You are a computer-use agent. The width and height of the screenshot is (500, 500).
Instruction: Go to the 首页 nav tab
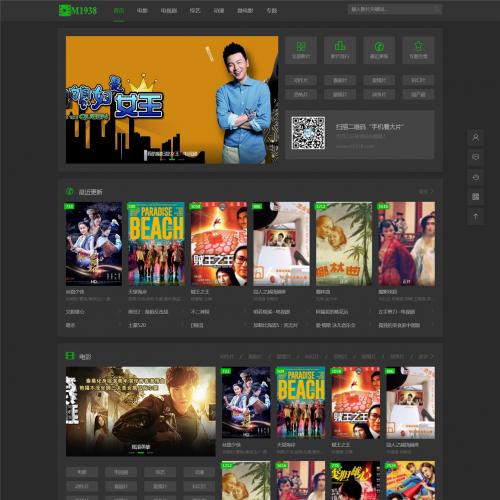(119, 11)
